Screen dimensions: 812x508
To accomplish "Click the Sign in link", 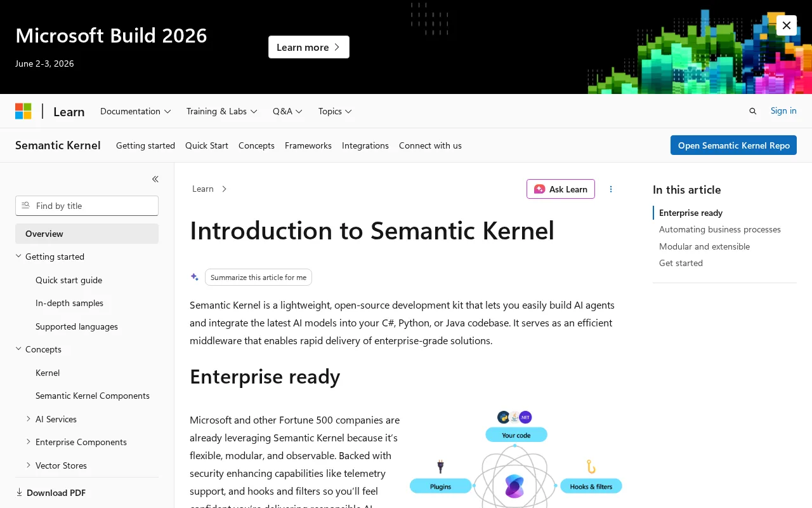I will pos(783,110).
